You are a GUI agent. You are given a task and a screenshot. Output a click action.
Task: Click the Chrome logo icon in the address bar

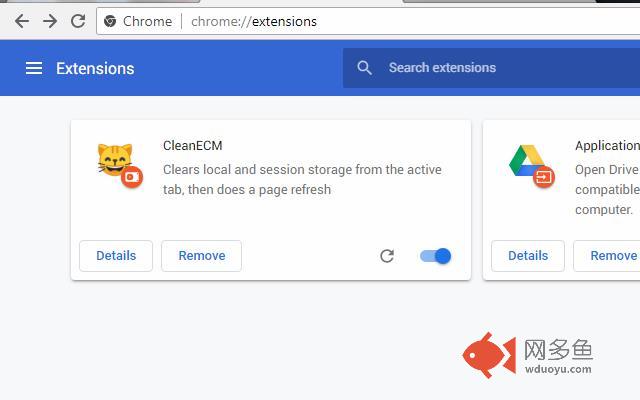coord(110,21)
